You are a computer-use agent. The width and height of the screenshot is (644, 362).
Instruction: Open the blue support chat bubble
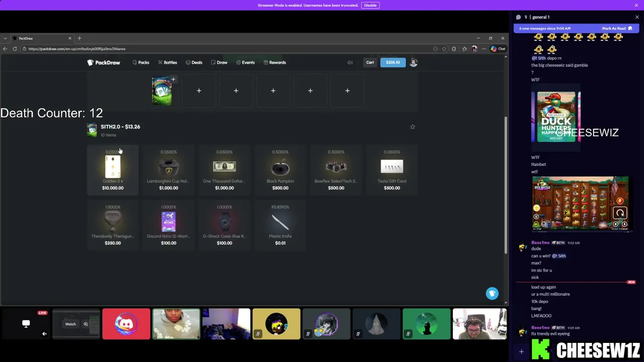pyautogui.click(x=492, y=294)
